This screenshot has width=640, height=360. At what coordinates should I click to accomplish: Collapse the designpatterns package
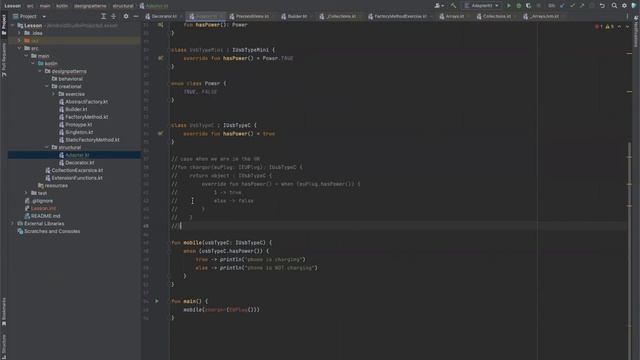pos(40,71)
